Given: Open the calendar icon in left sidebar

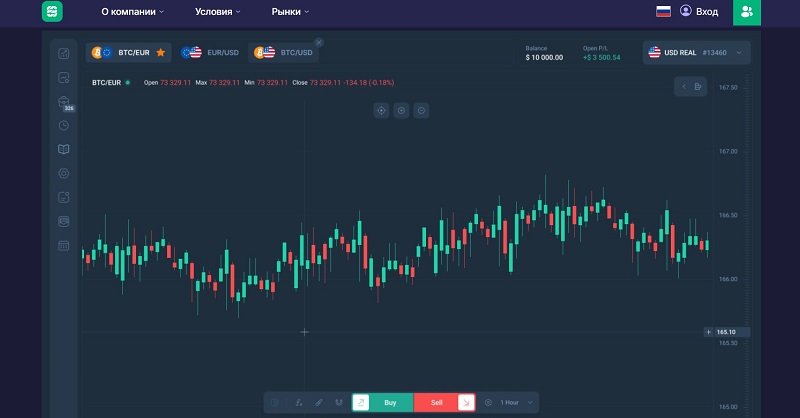Looking at the screenshot, I should click(64, 245).
